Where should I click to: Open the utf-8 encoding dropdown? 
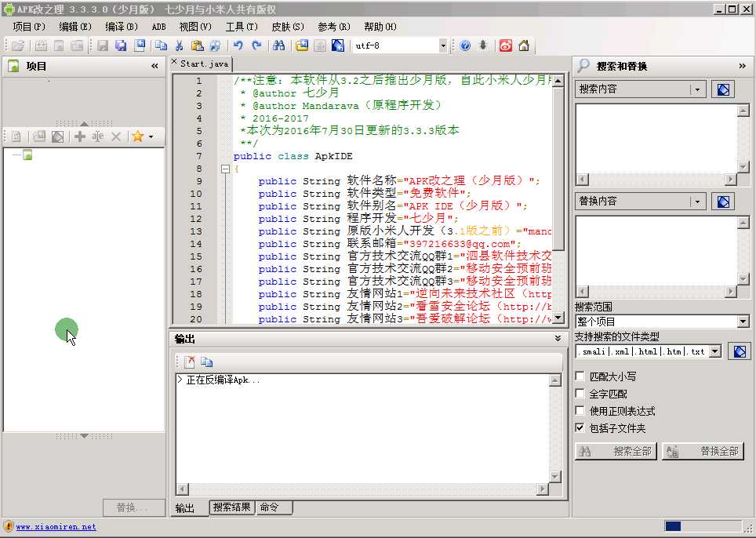point(443,45)
